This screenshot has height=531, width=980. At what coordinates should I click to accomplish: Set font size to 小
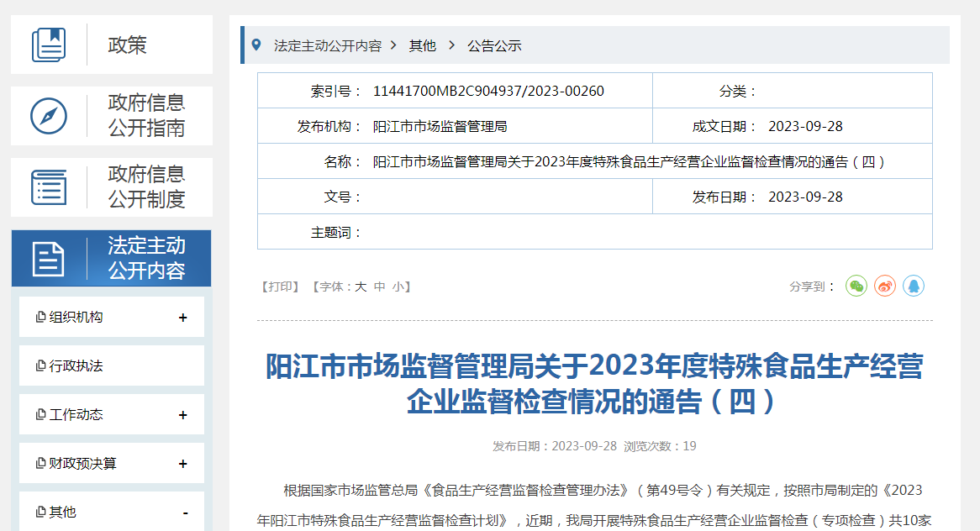[398, 287]
